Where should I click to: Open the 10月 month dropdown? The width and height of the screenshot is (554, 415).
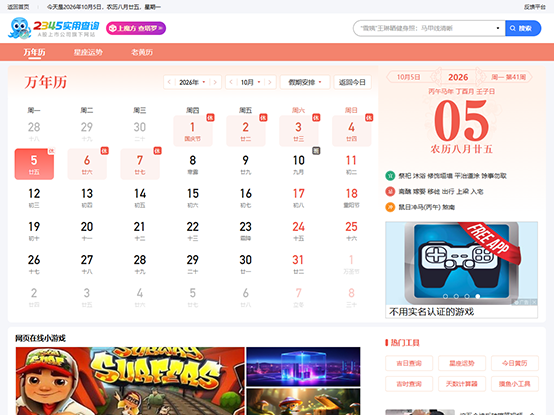251,82
